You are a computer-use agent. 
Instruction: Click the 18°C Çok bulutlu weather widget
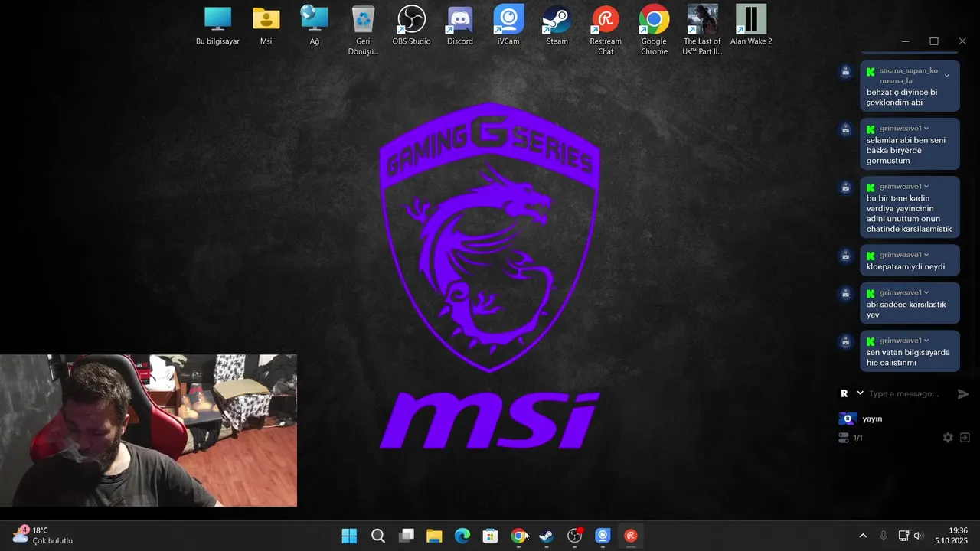pos(42,536)
